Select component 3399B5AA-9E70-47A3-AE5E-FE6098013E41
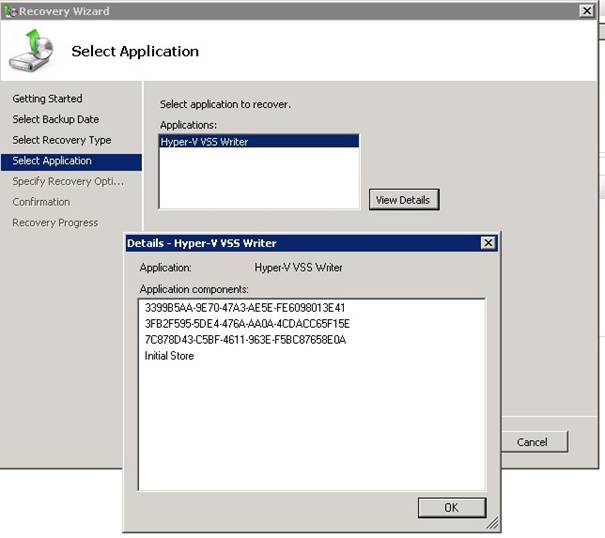This screenshot has width=605, height=538. 245,308
